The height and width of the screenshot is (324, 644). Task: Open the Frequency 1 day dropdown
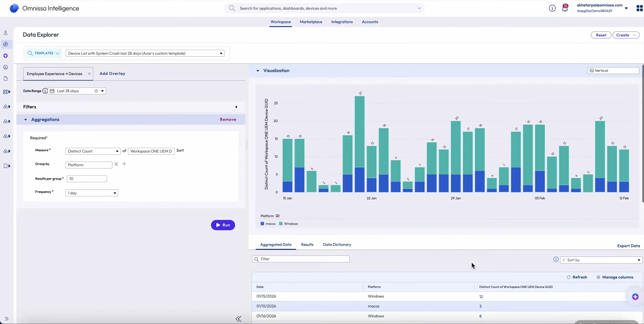click(x=92, y=193)
